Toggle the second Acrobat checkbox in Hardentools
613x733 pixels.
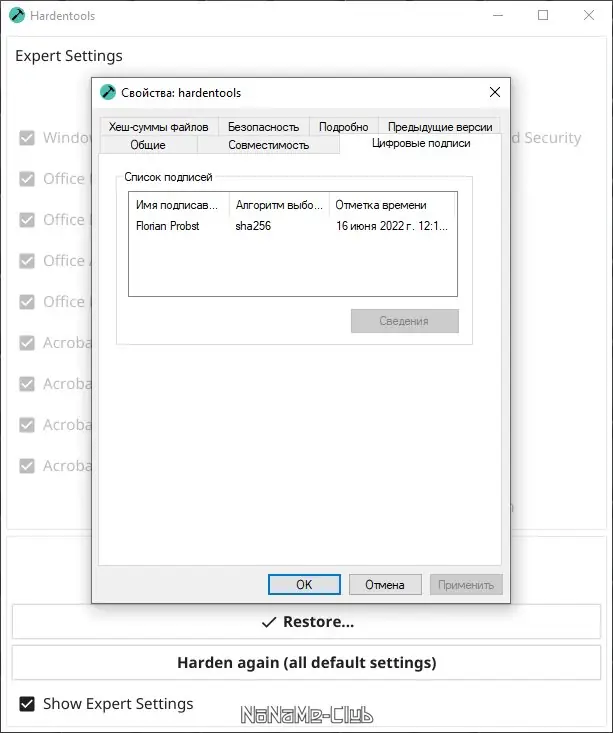click(27, 383)
